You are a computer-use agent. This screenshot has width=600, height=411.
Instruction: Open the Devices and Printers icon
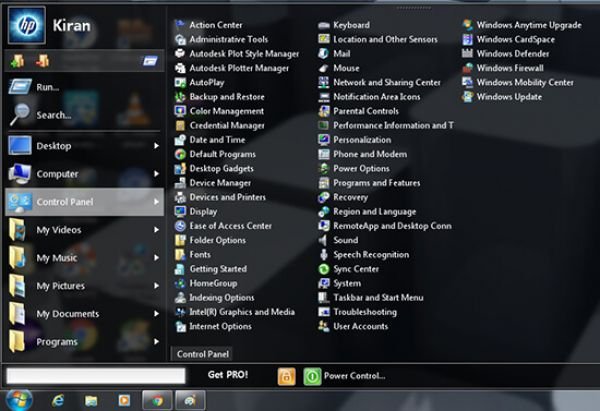point(180,197)
